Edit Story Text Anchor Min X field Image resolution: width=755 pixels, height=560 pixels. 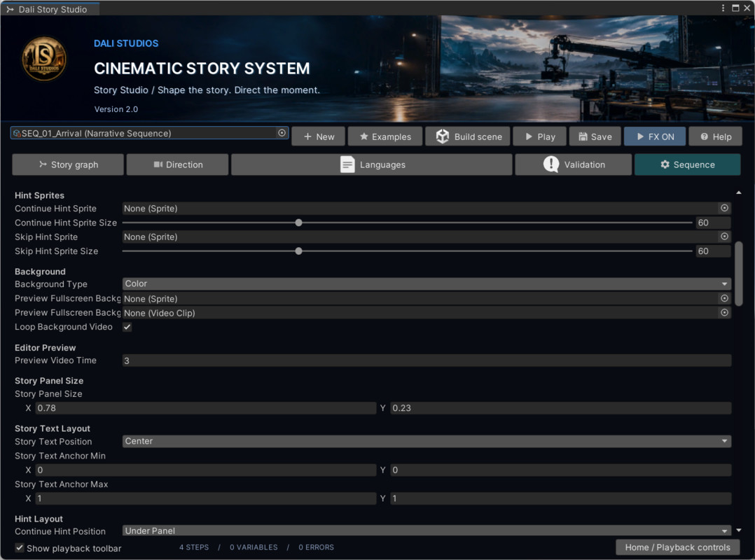(206, 470)
